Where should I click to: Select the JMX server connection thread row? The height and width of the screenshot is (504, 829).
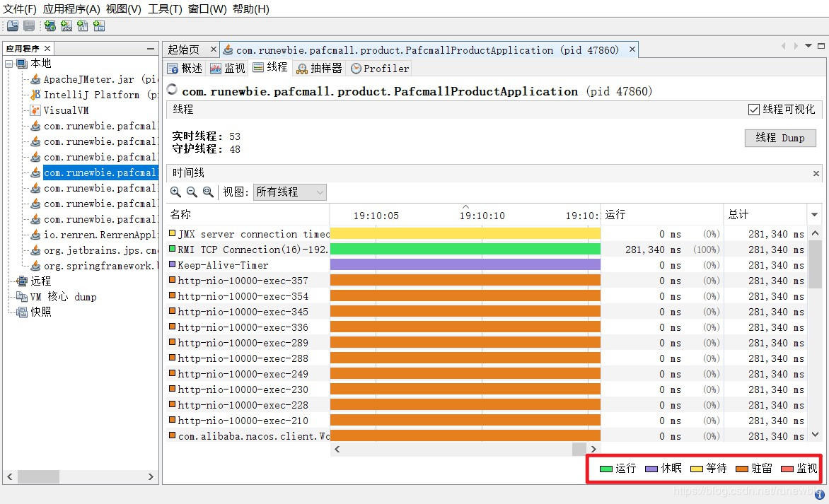[x=487, y=234]
